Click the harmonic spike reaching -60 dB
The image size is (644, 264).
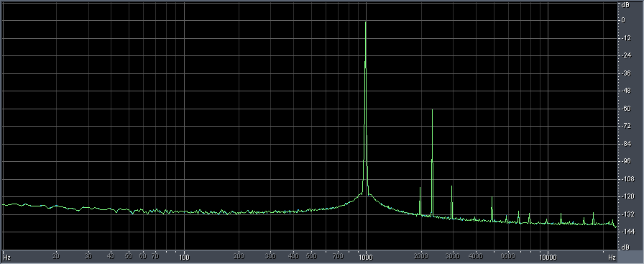432,110
